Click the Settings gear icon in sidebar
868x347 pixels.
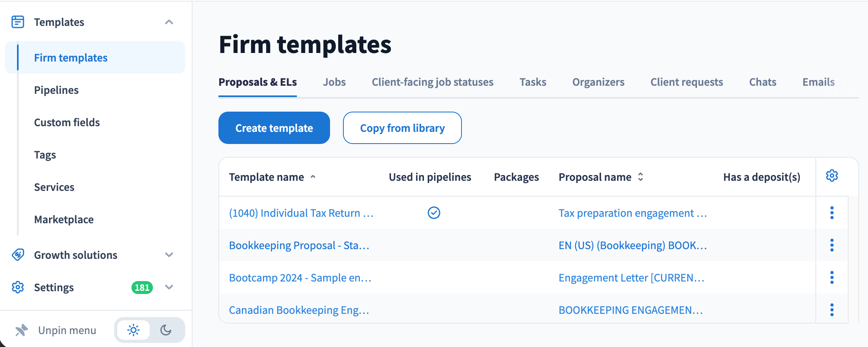18,287
